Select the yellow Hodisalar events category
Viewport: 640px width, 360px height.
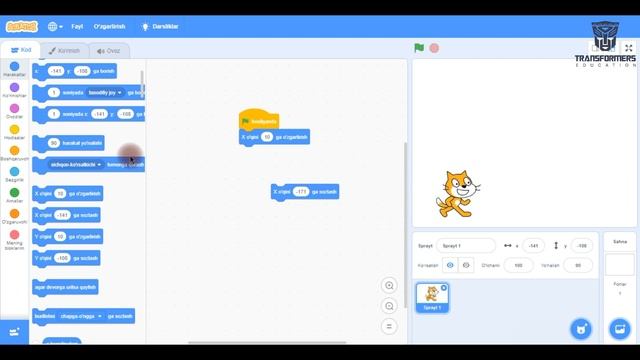click(x=14, y=132)
